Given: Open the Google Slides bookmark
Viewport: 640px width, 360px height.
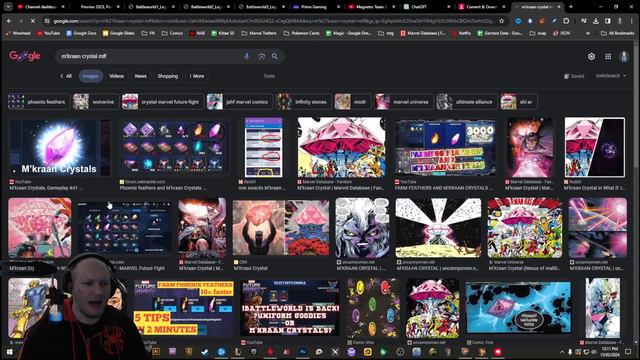Looking at the screenshot, I should point(118,33).
